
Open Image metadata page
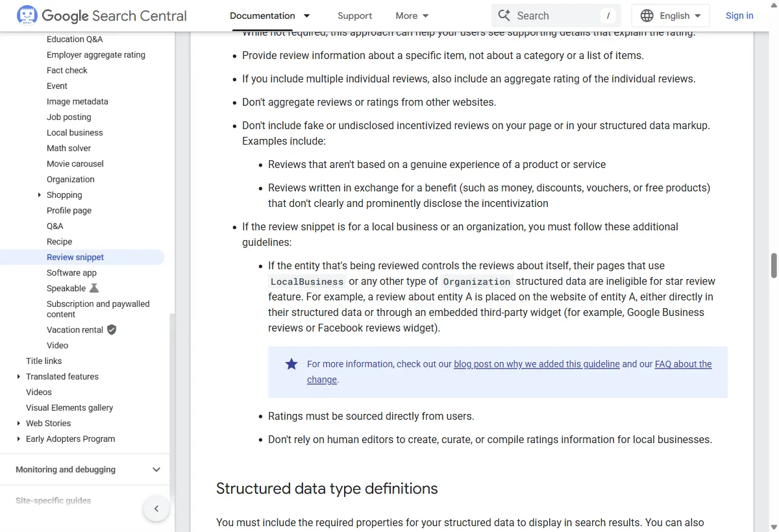[x=77, y=101]
